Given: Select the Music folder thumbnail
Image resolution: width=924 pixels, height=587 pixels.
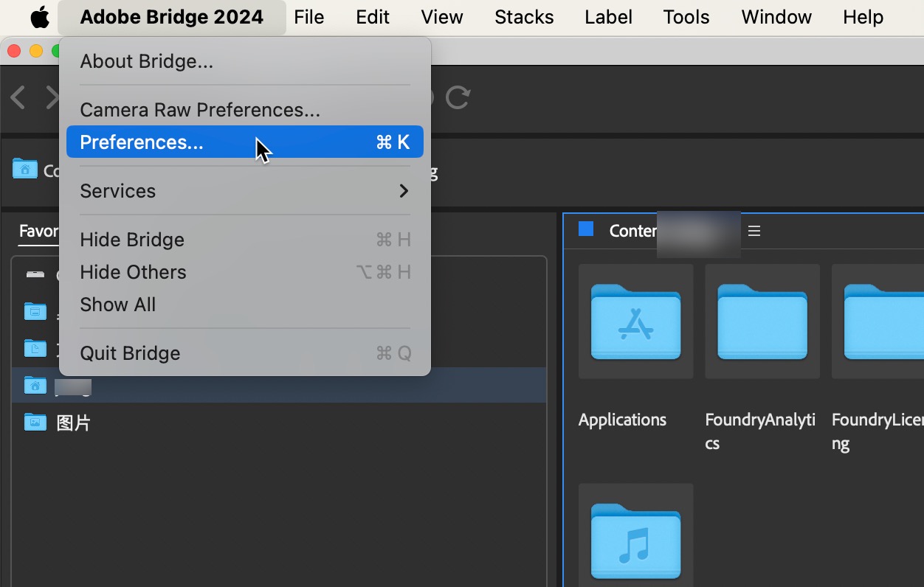Looking at the screenshot, I should coord(635,540).
